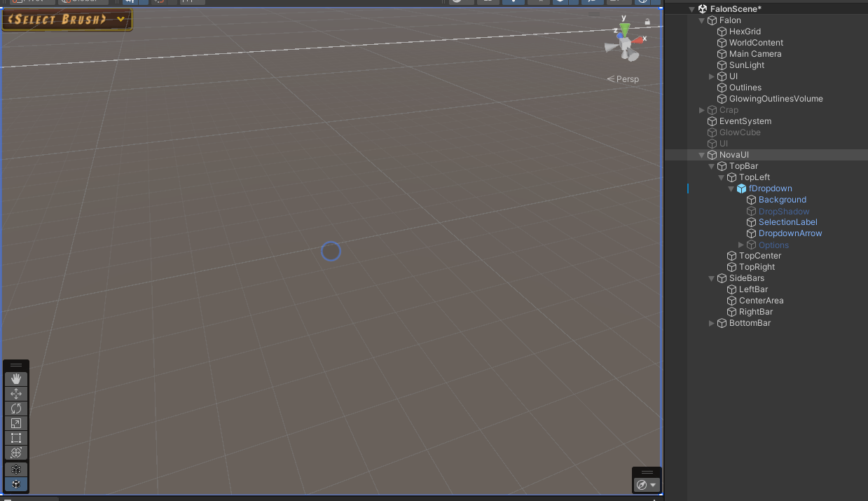
Task: Select the Move tool
Action: click(x=15, y=393)
